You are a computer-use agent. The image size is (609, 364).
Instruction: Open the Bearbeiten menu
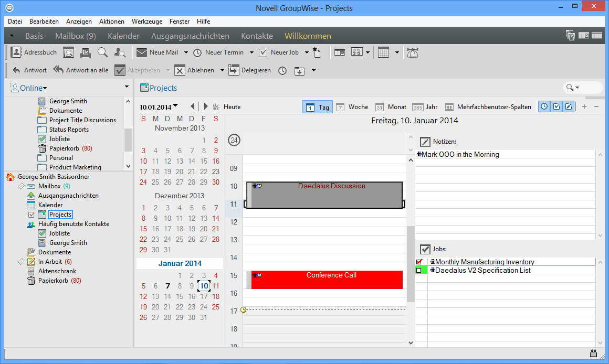[44, 22]
